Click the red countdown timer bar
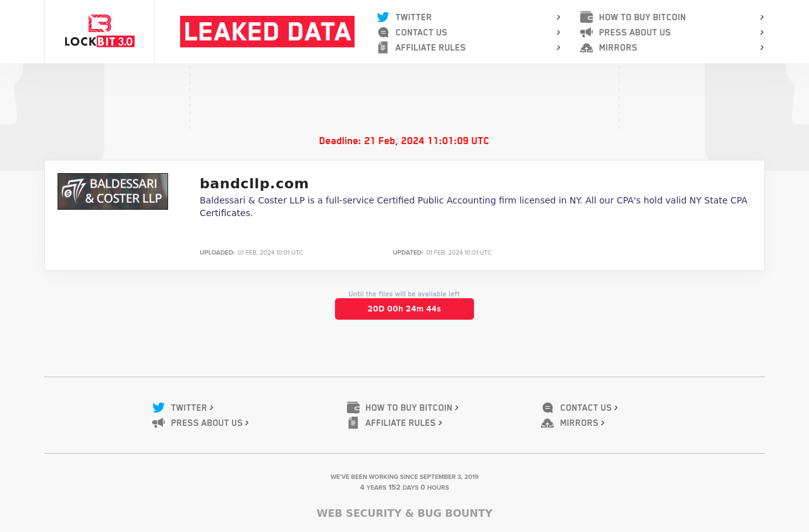This screenshot has width=809, height=532. (404, 309)
